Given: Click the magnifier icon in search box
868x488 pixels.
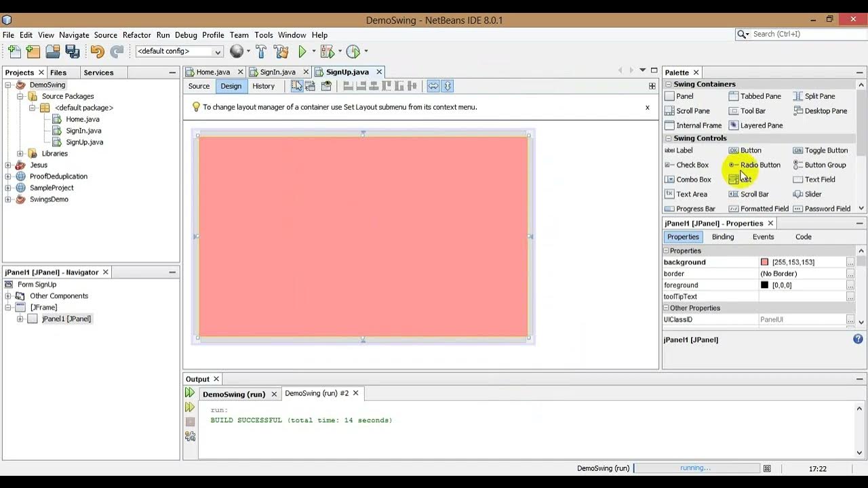Looking at the screenshot, I should 743,34.
